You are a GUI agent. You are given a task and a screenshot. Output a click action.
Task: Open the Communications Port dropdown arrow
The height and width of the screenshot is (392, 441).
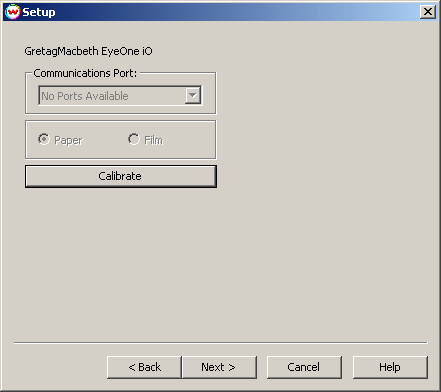pos(193,96)
